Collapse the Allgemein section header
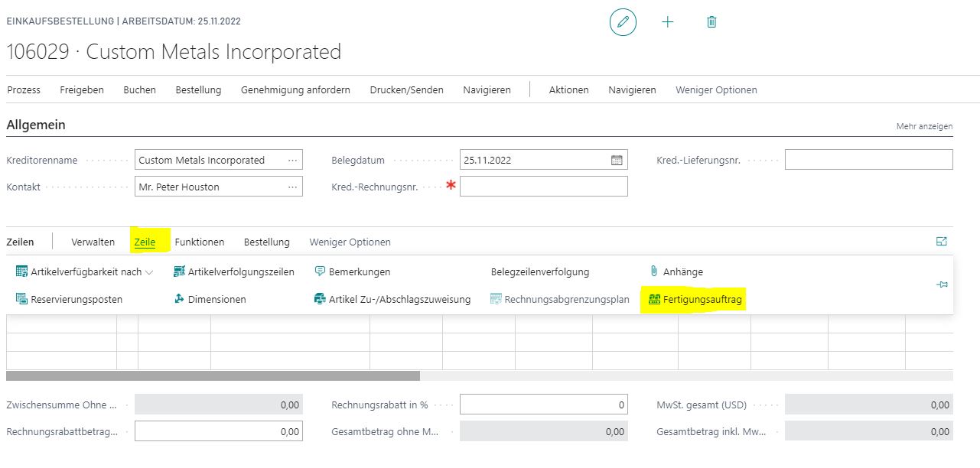This screenshot has width=980, height=468. tap(36, 125)
